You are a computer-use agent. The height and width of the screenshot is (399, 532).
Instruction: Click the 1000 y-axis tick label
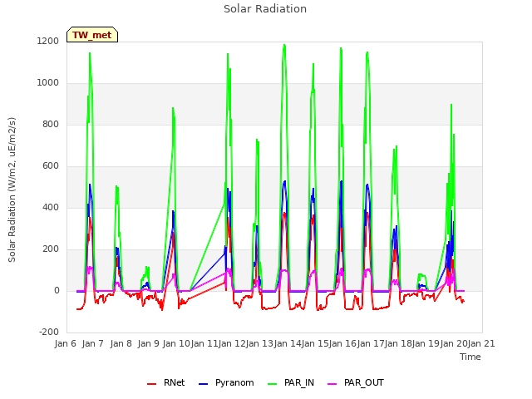[48, 83]
